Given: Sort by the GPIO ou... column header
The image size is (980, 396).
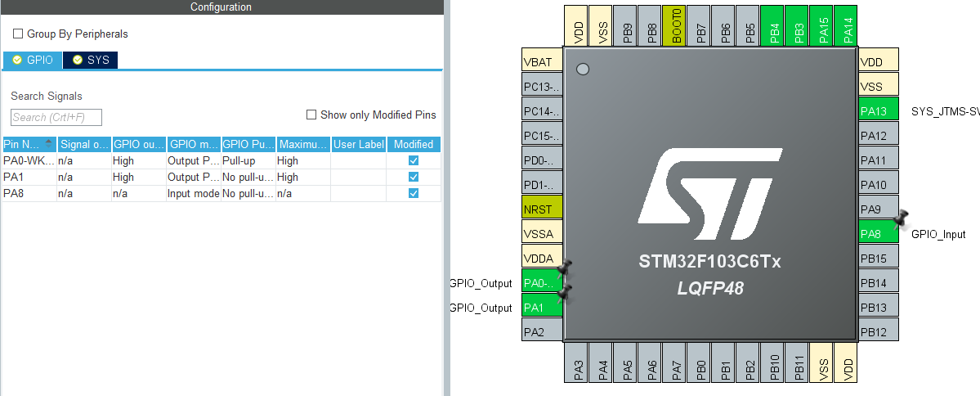Looking at the screenshot, I should (139, 144).
